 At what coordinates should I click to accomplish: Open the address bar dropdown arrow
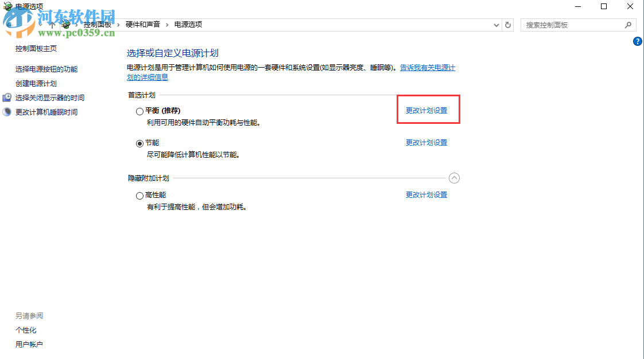(x=496, y=25)
